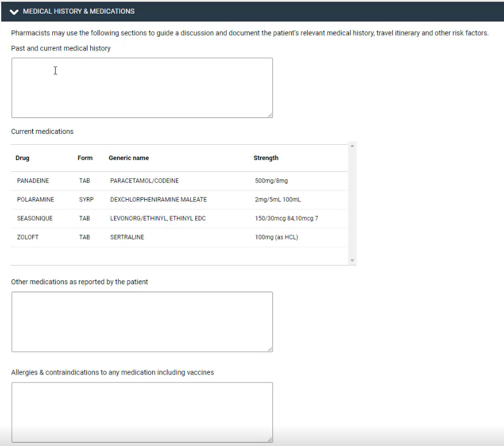Select the SEASONIQUE medication row
Viewport: 504px width, 446px height.
(x=179, y=218)
